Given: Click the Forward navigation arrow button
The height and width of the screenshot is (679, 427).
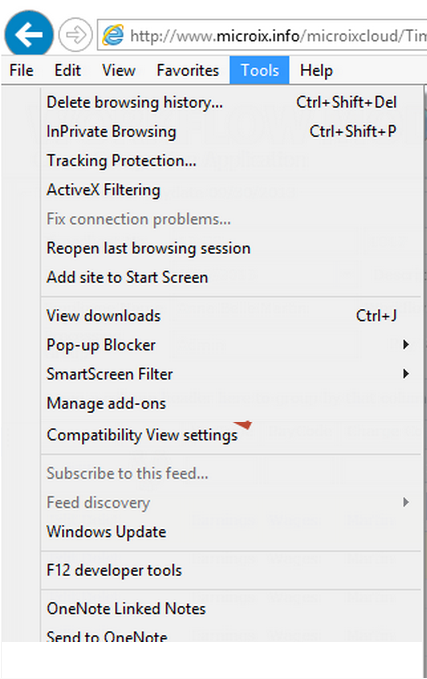Looking at the screenshot, I should click(75, 35).
